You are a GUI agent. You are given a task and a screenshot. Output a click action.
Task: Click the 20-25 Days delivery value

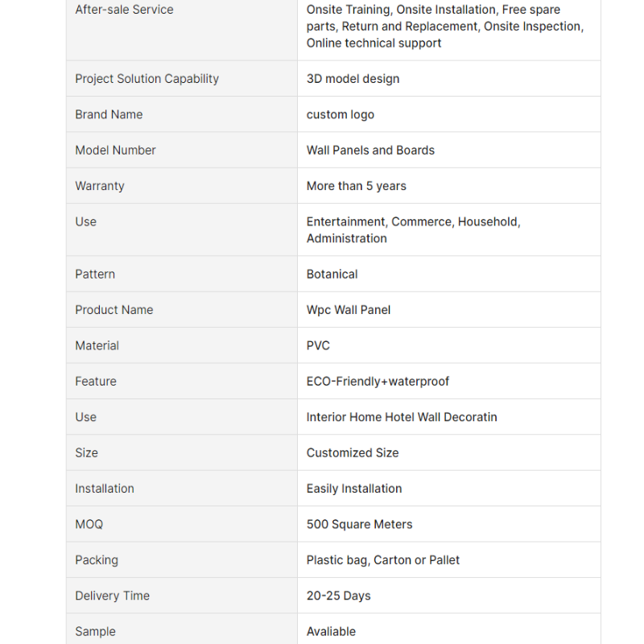pos(338,596)
